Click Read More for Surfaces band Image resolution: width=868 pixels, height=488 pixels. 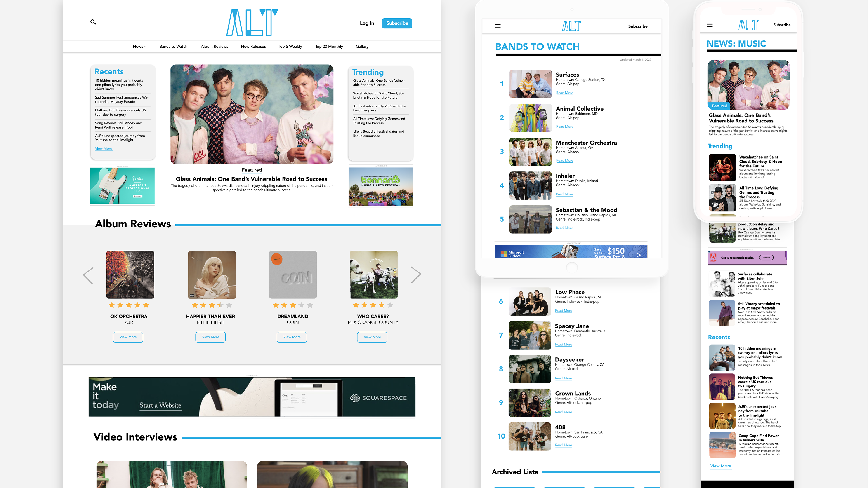564,93
